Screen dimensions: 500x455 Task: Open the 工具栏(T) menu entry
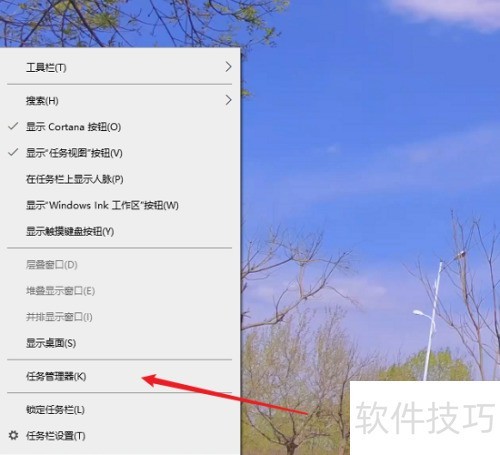(120, 67)
